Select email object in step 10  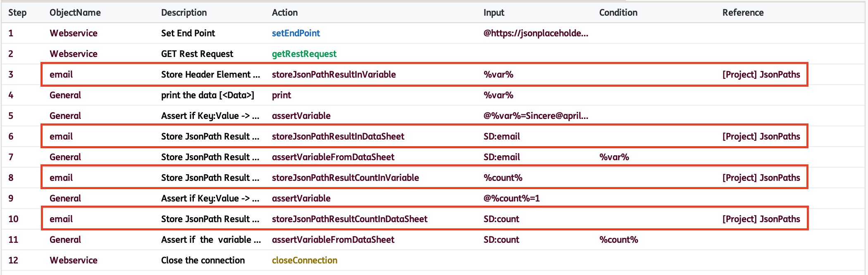pos(61,219)
